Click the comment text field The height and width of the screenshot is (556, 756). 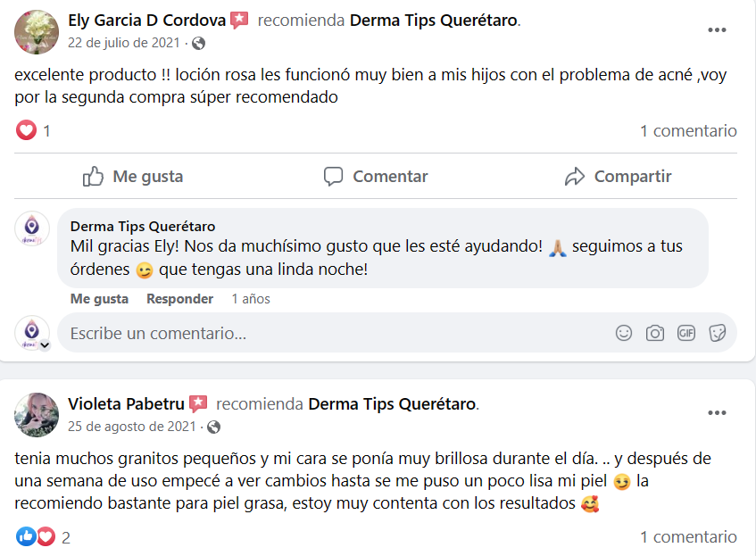[330, 334]
